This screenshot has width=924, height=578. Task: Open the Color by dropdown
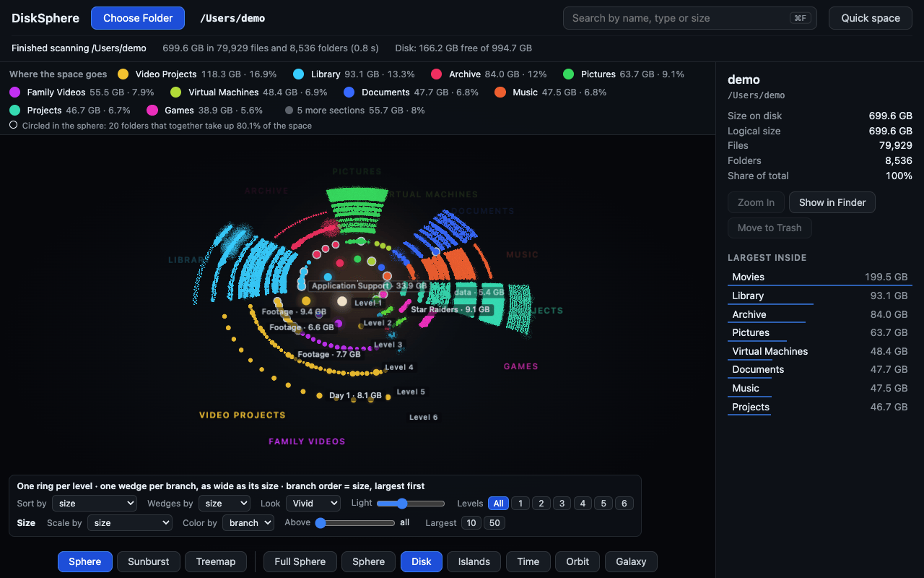pyautogui.click(x=248, y=523)
